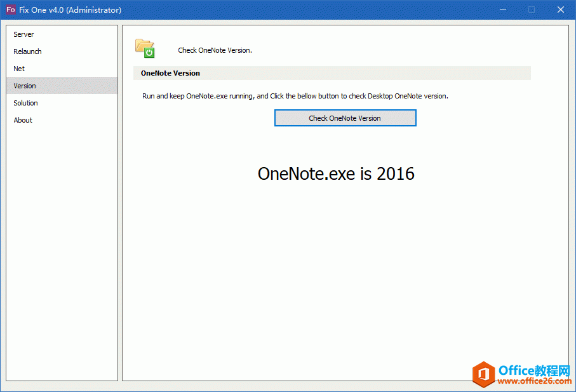Open the About page
Image resolution: width=576 pixels, height=392 pixels.
click(23, 120)
